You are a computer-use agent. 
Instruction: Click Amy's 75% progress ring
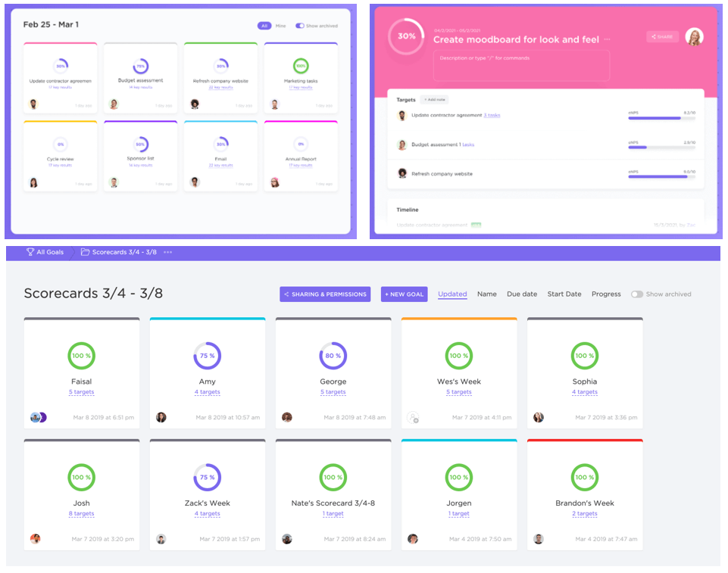207,356
